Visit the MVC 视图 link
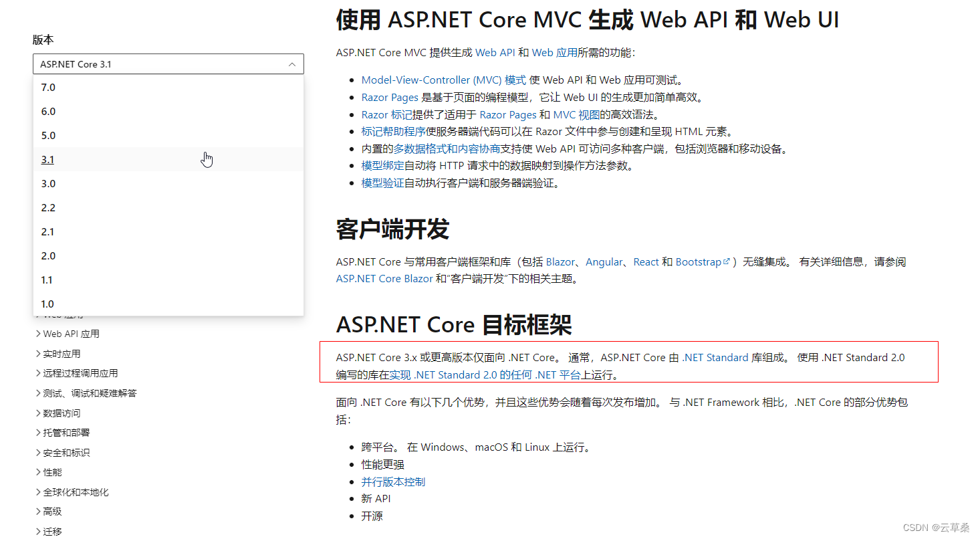Viewport: 980px width, 539px height. 578,115
